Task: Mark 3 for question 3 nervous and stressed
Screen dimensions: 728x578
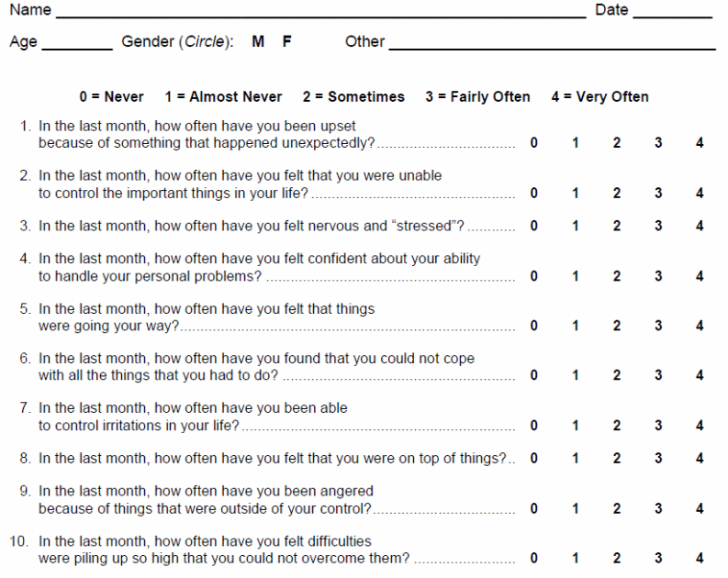Action: tap(658, 226)
